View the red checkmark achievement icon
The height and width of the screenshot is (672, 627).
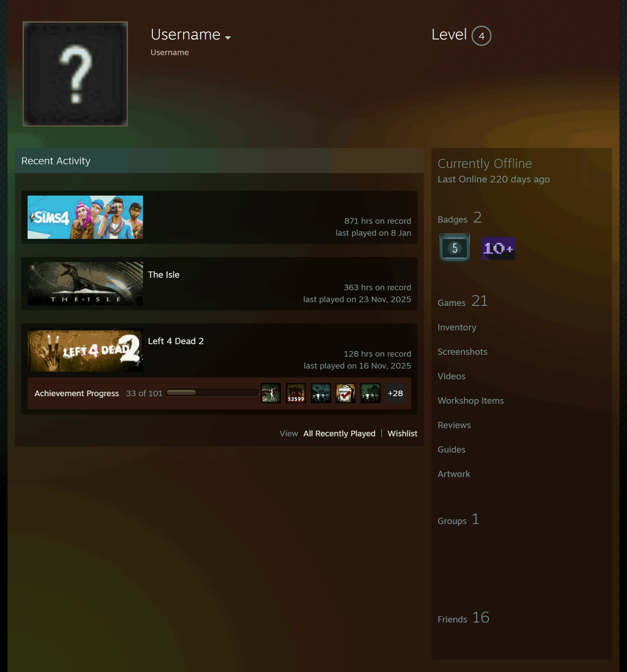(346, 393)
